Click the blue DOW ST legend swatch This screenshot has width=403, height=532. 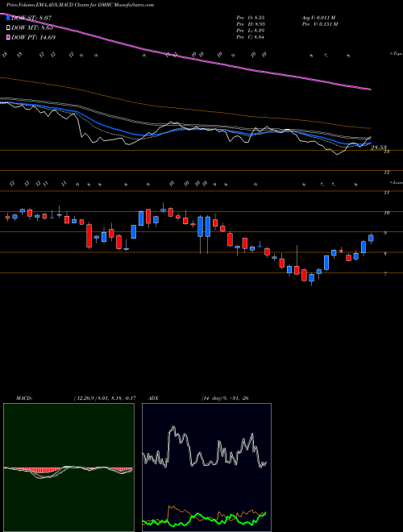click(x=8, y=18)
